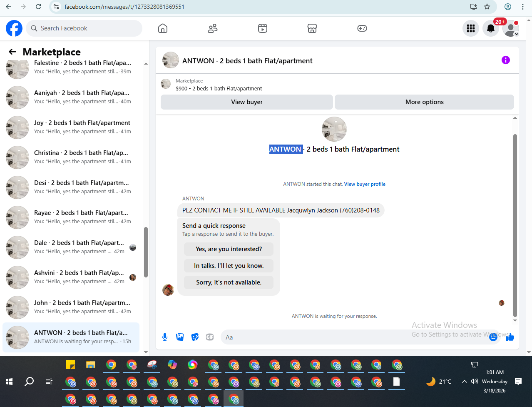This screenshot has width=532, height=407.
Task: Send quick response In talks. I'll let you know.
Action: 229,266
